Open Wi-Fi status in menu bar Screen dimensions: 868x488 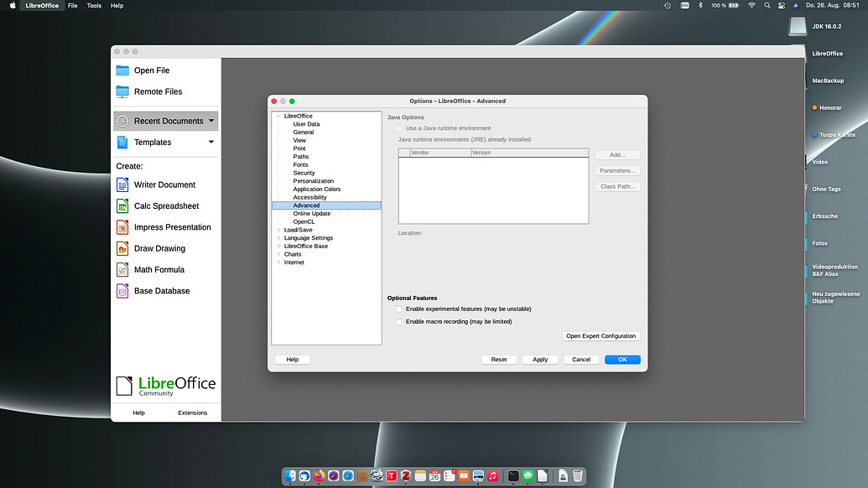pyautogui.click(x=751, y=6)
